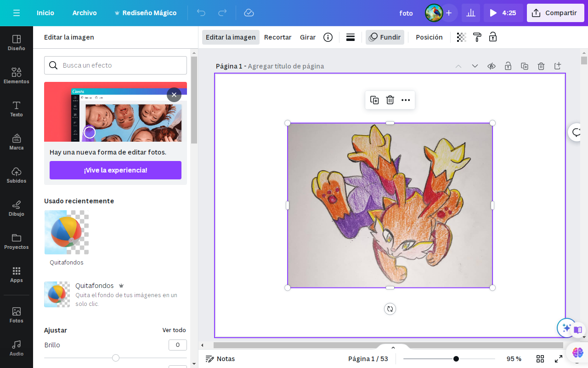
Task: Click Compartir share button
Action: coord(555,13)
